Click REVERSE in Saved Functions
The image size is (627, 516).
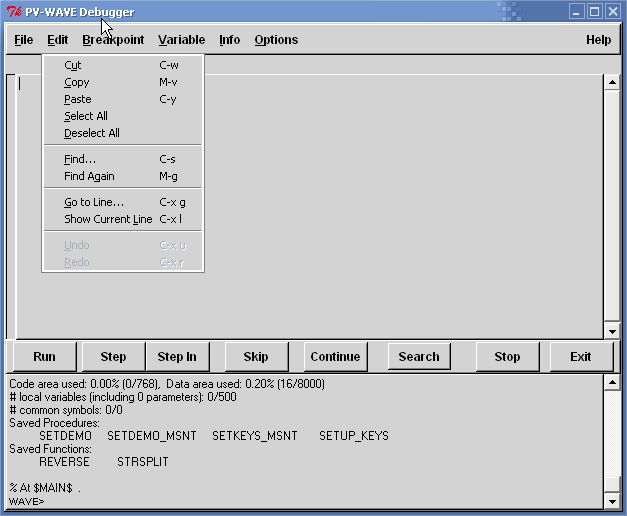pos(64,462)
